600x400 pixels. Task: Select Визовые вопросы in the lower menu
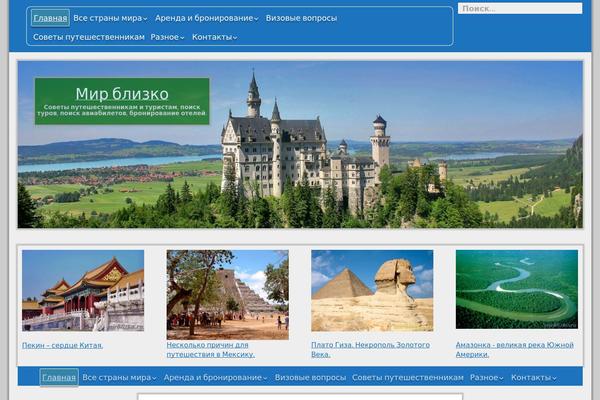coord(310,377)
